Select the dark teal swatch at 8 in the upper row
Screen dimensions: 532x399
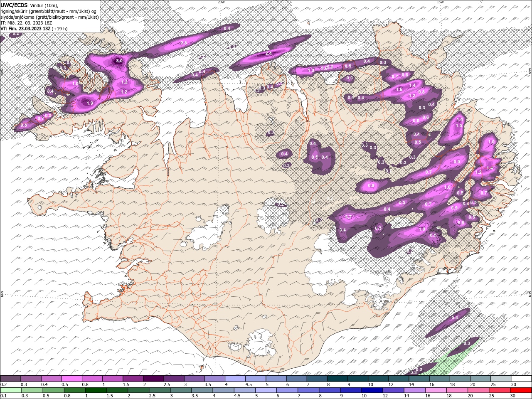(337, 379)
